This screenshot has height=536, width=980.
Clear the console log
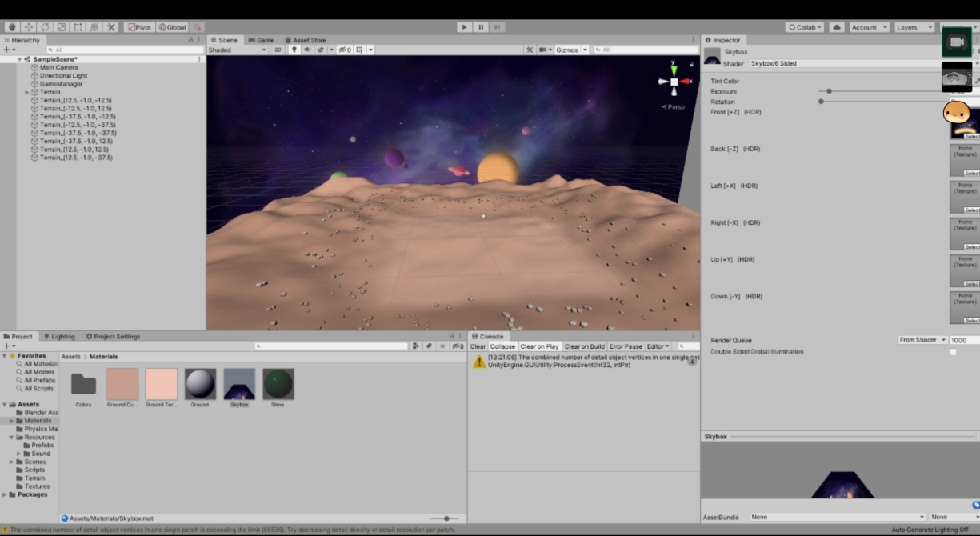pyautogui.click(x=478, y=346)
